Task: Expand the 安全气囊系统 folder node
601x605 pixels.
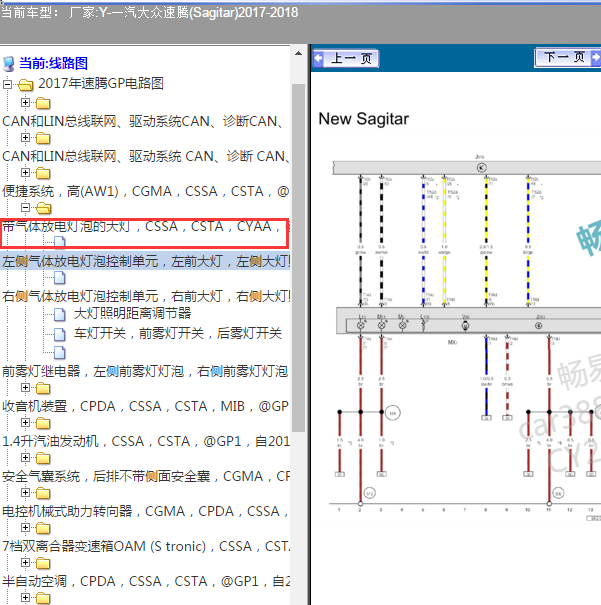Action: [25, 458]
